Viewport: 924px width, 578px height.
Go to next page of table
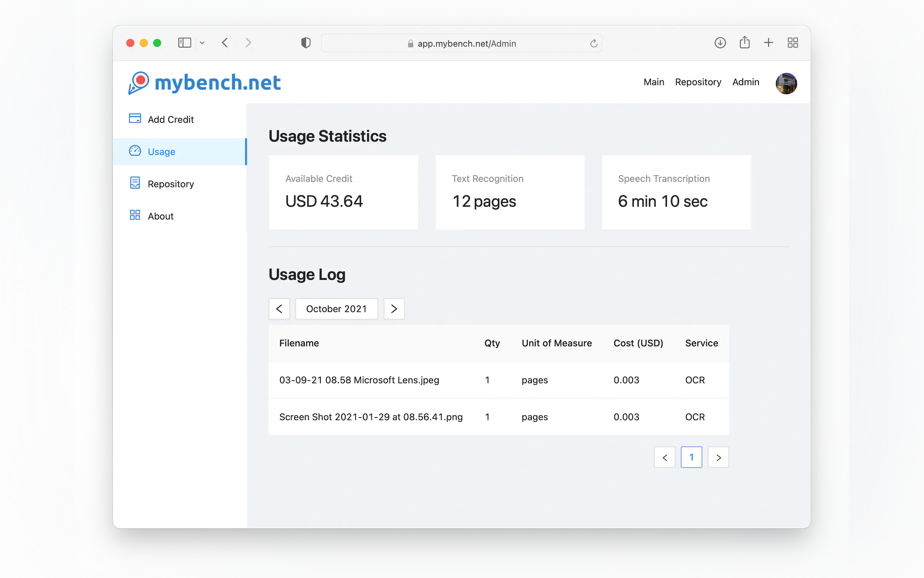[718, 457]
